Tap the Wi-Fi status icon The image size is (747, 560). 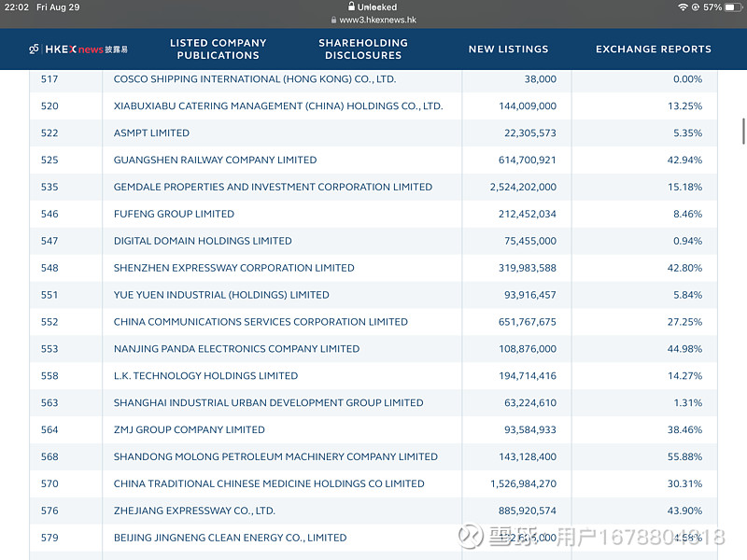coord(683,7)
